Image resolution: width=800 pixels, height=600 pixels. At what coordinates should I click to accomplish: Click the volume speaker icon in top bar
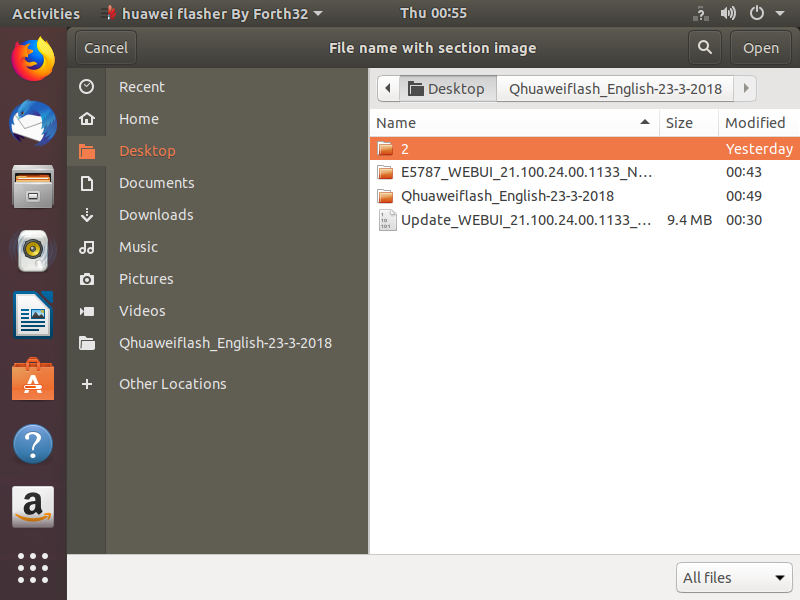(728, 13)
